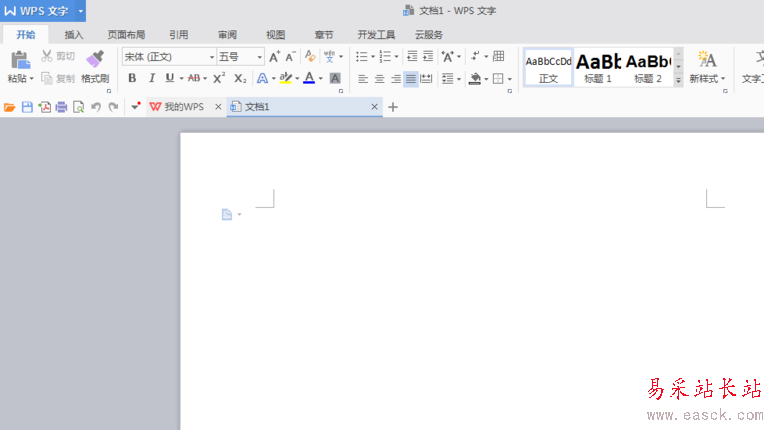
Task: Apply blue font color A
Action: (309, 78)
